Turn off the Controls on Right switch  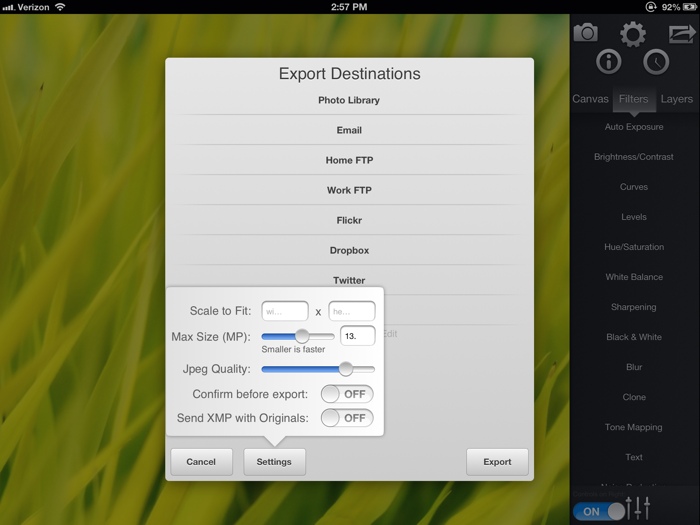598,511
